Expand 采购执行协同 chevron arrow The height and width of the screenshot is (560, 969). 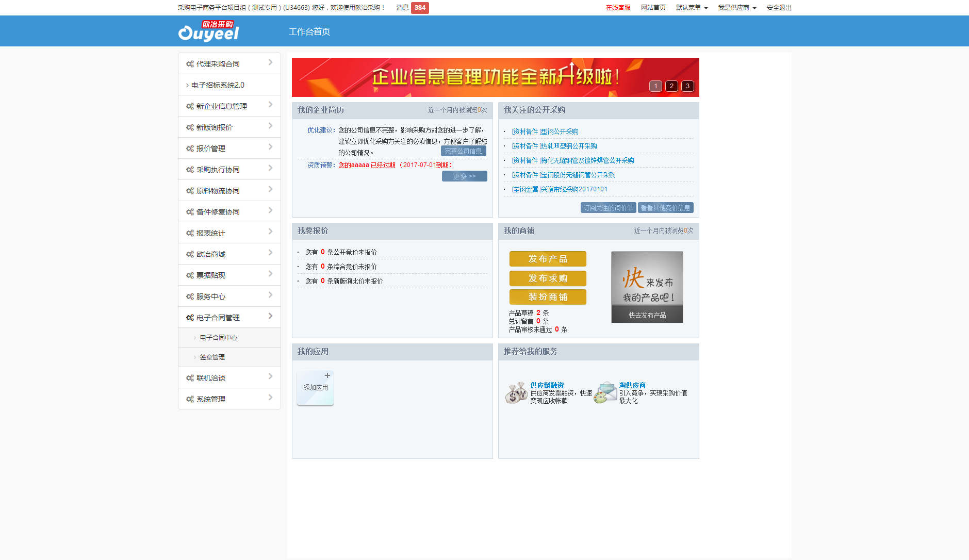click(x=270, y=168)
